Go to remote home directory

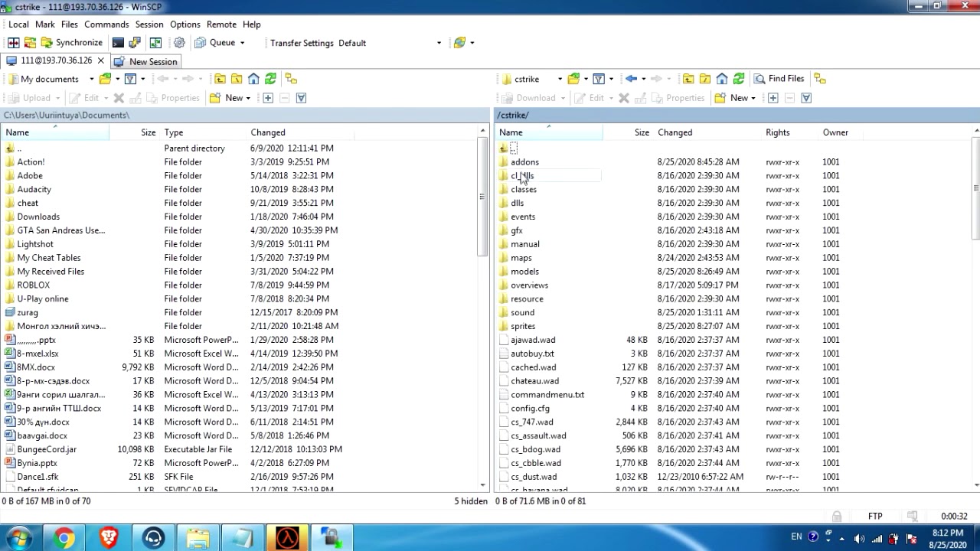(722, 79)
